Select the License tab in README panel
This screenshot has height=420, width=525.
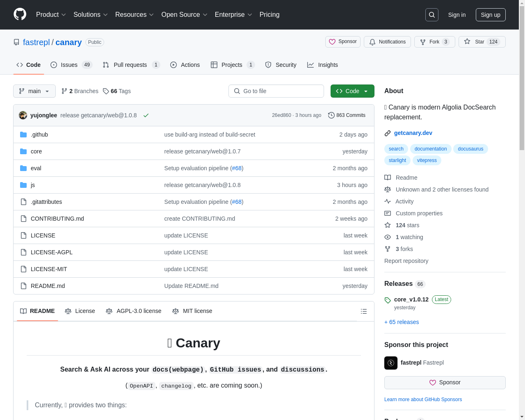point(80,311)
